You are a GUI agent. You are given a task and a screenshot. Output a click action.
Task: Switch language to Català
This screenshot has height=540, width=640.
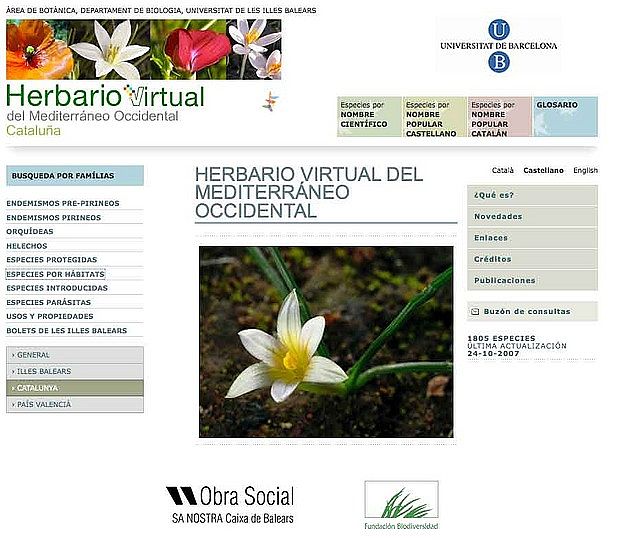pyautogui.click(x=502, y=171)
